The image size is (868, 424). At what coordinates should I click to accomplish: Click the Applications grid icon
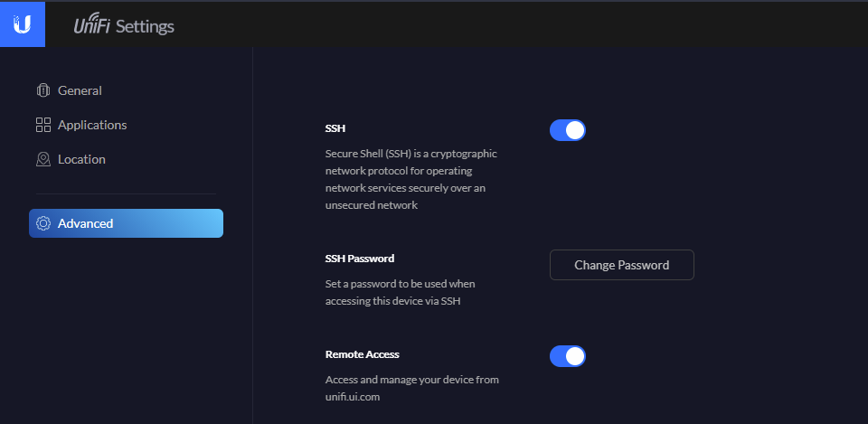(x=42, y=125)
